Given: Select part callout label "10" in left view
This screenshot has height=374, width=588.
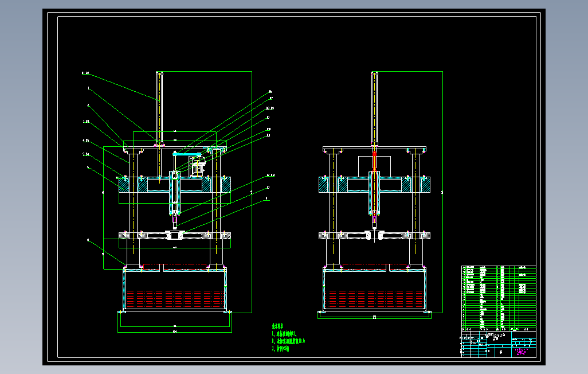Looking at the screenshot, I should point(268,118).
